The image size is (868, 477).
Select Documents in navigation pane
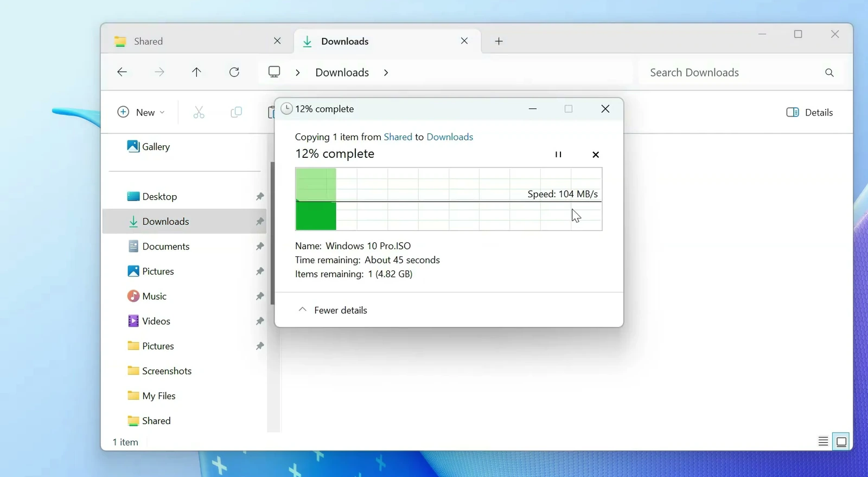[x=158, y=246]
